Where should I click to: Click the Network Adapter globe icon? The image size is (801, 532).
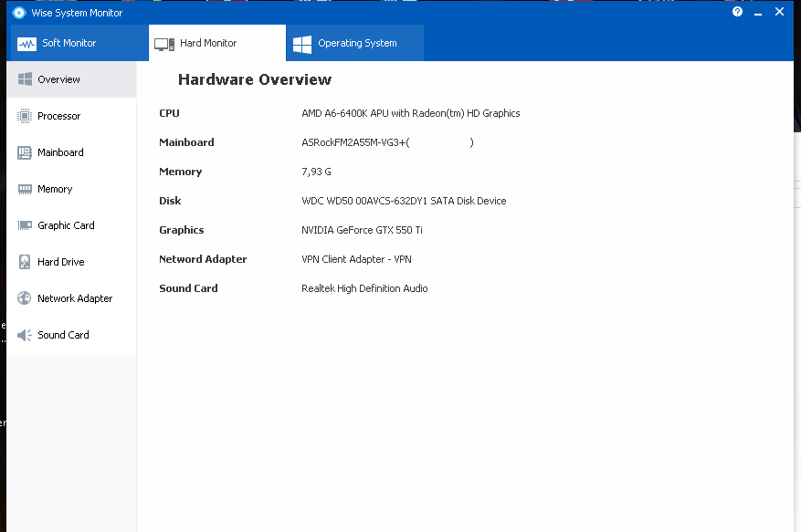(25, 298)
